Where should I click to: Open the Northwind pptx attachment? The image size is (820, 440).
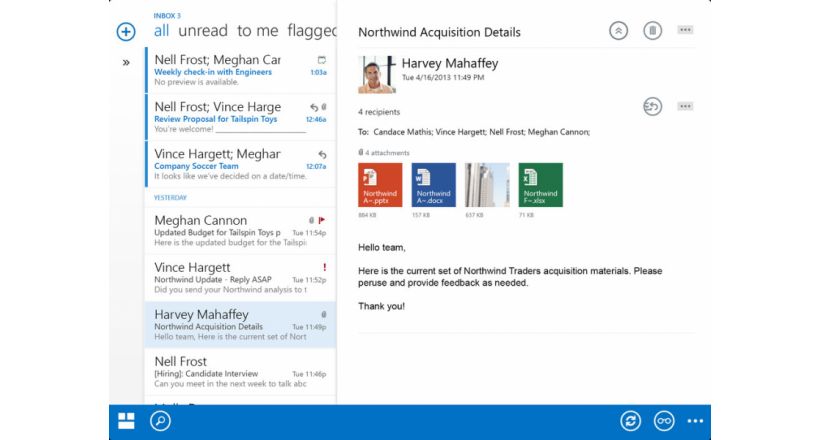click(x=380, y=185)
